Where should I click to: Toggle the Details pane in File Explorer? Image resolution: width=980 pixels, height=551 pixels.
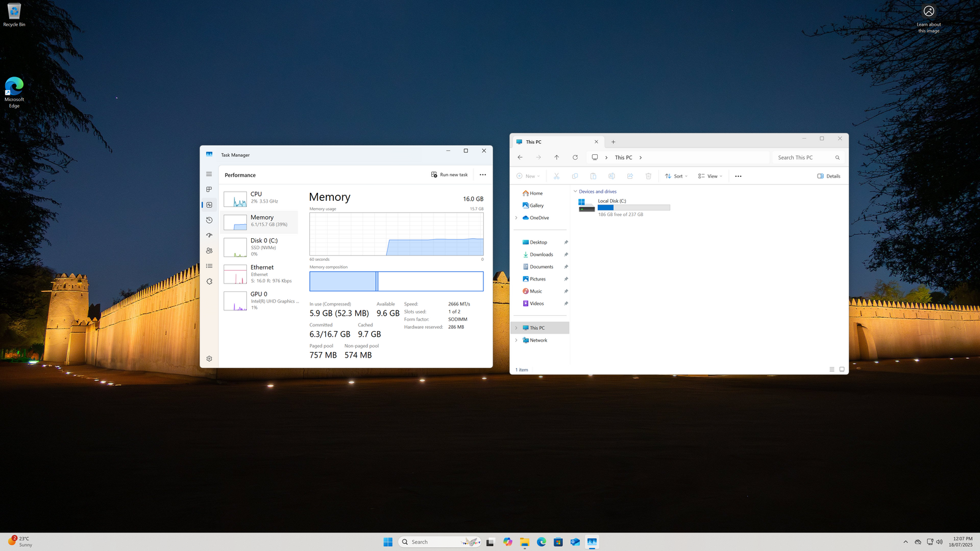(829, 176)
